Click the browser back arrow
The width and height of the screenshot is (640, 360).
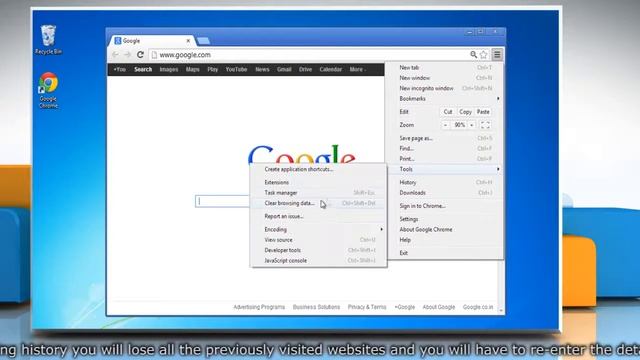(x=115, y=55)
